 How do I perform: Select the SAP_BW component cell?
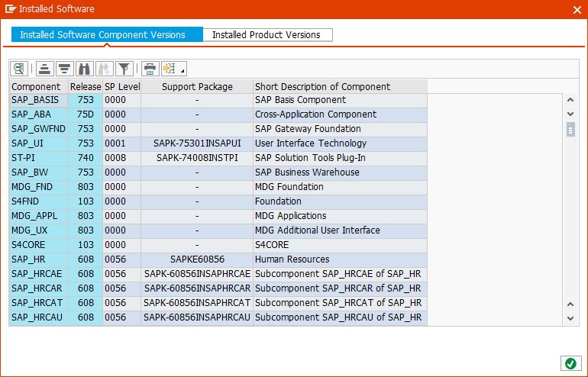[39, 172]
